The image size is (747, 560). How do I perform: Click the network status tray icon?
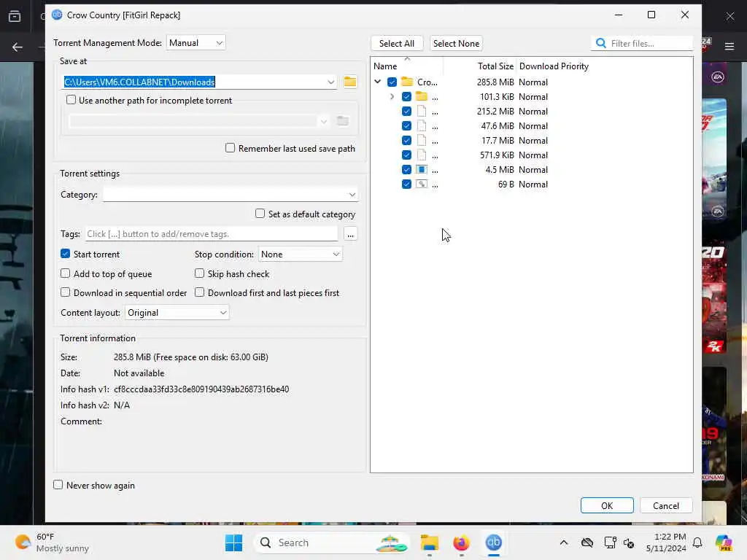point(611,542)
